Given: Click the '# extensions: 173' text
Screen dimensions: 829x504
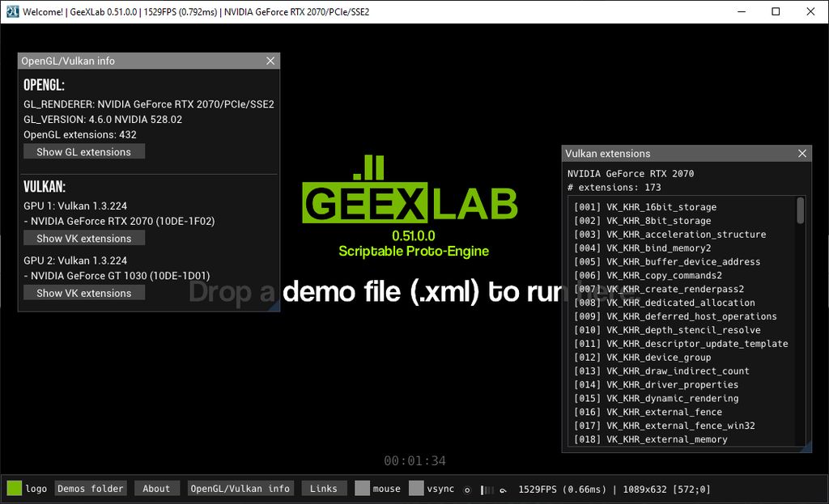Looking at the screenshot, I should tap(614, 188).
